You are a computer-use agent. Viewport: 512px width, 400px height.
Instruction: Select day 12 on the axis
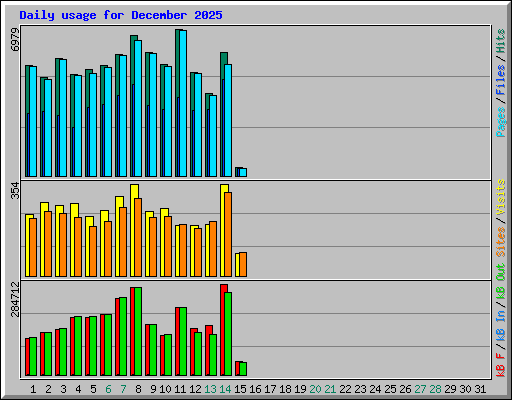[x=195, y=389]
